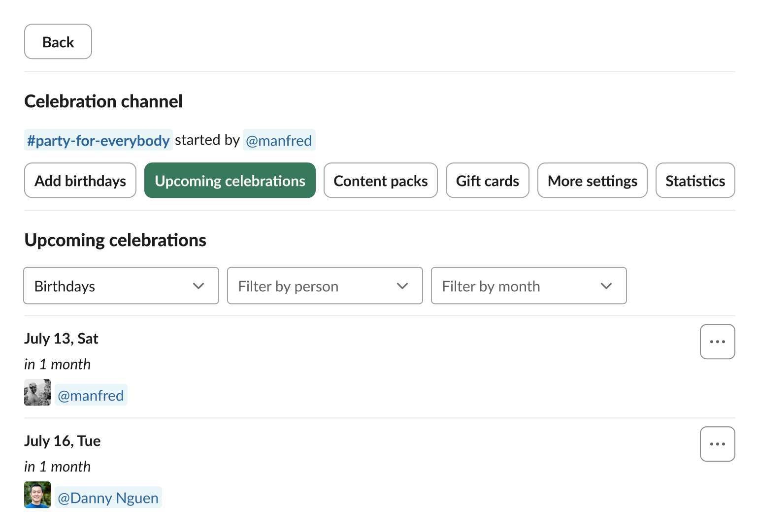Open options menu for July 13 celebration
Image resolution: width=759 pixels, height=532 pixels.
(718, 342)
